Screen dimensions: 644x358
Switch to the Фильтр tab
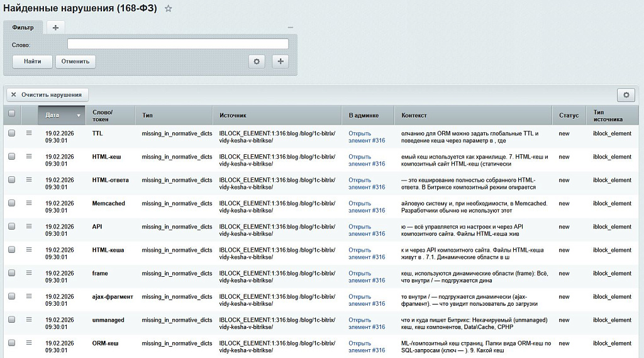point(23,28)
